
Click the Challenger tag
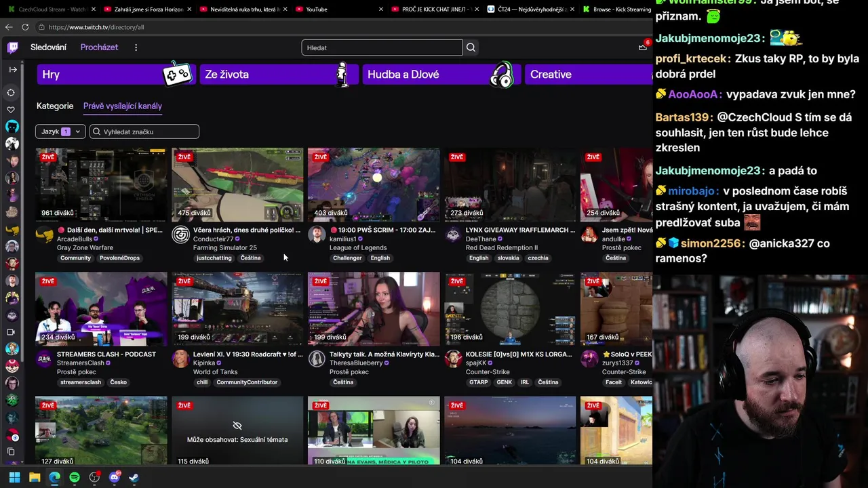coord(347,258)
